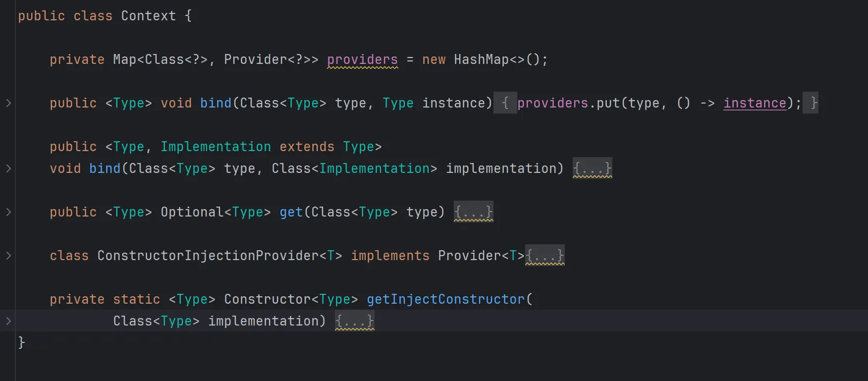This screenshot has height=381, width=868.
Task: Unfold collapsed {...} body of ConstructorInjectionProvider
Action: (544, 256)
